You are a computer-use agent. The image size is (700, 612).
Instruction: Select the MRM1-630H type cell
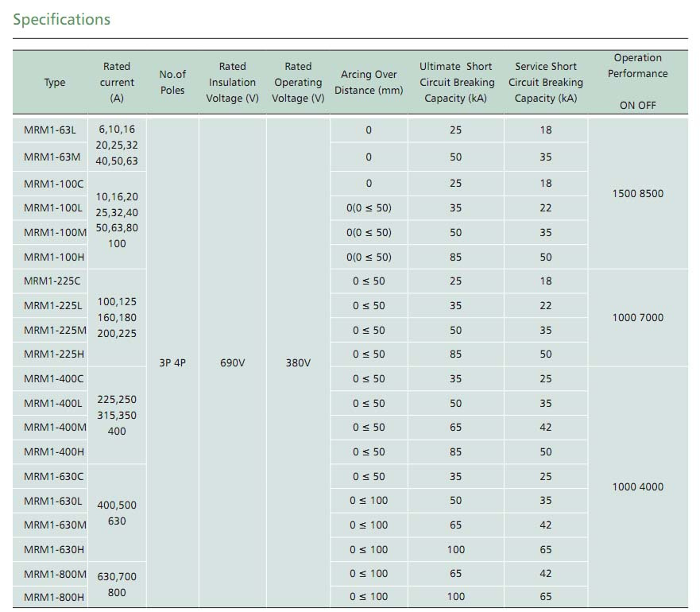(x=54, y=550)
